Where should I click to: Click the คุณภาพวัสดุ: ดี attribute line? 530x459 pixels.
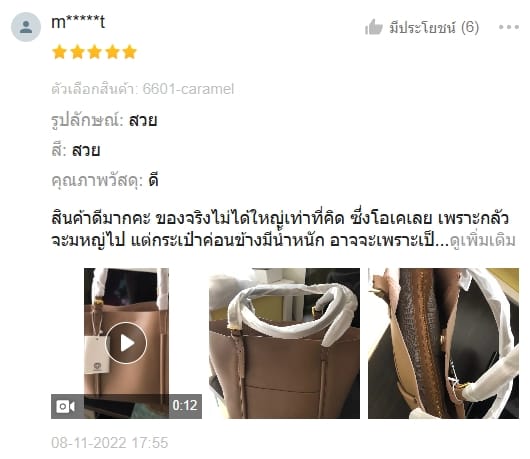[x=105, y=181]
